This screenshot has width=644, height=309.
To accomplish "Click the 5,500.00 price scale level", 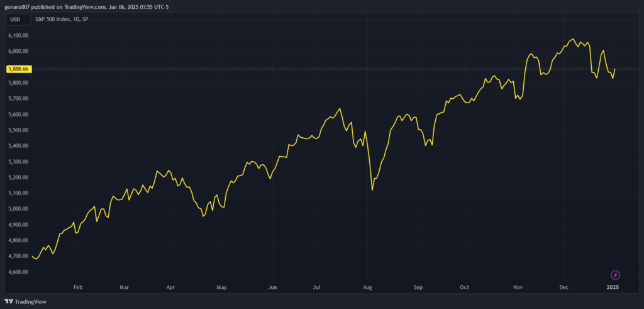I will pyautogui.click(x=18, y=130).
